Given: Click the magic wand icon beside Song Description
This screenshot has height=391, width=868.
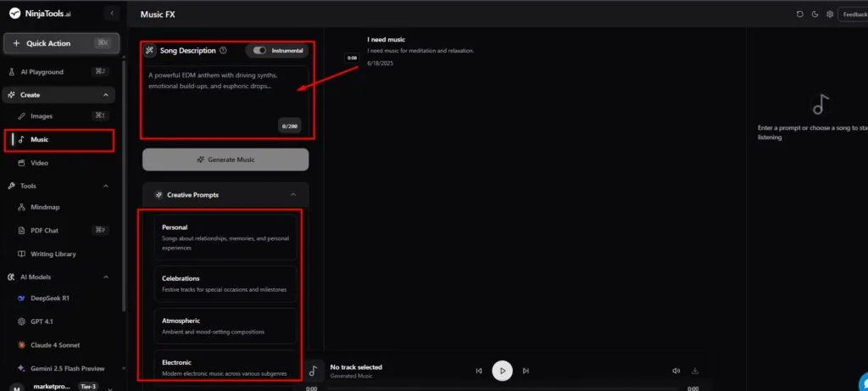Looking at the screenshot, I should coord(150,50).
